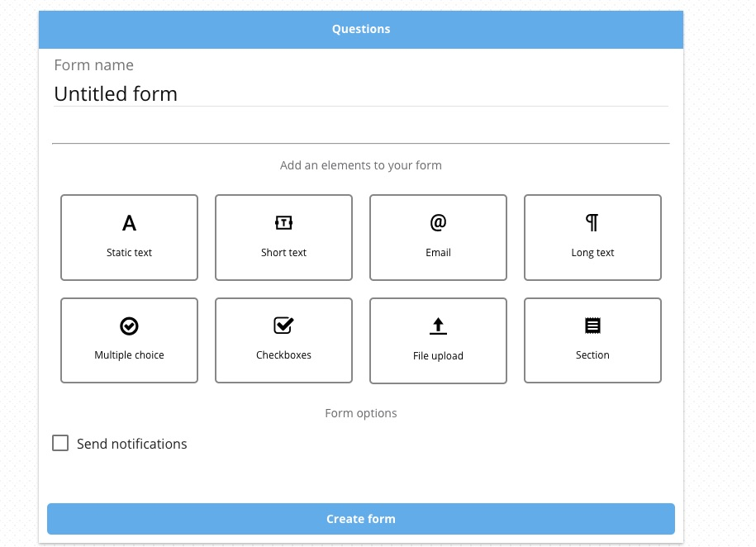The height and width of the screenshot is (547, 756).
Task: Add a Section divider element
Action: (592, 340)
